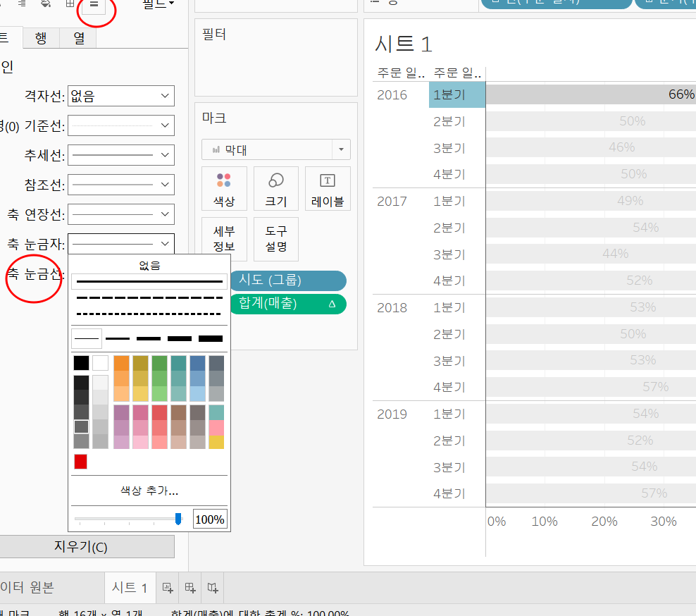Select the 2016 year header
Screen dimensions: 696x616
tap(392, 95)
